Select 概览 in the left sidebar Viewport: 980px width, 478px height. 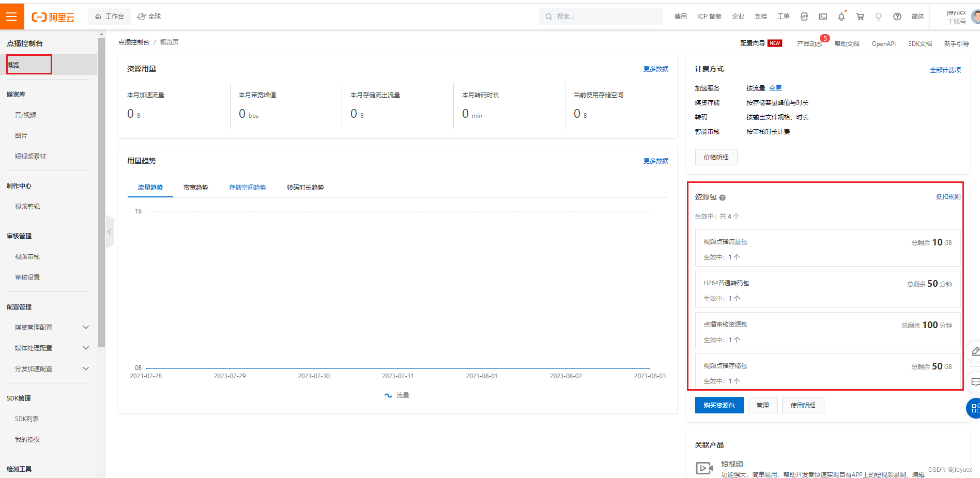point(49,65)
